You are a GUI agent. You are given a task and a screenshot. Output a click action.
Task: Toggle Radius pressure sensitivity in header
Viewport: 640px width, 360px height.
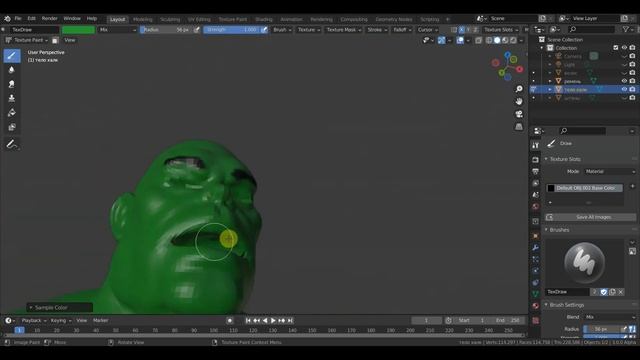[197, 30]
